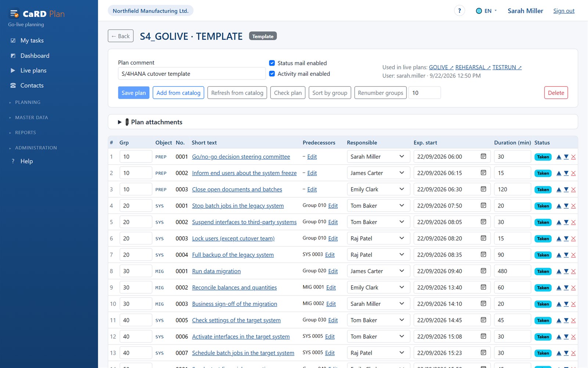
Task: Click the Plan comment input field
Action: point(191,74)
